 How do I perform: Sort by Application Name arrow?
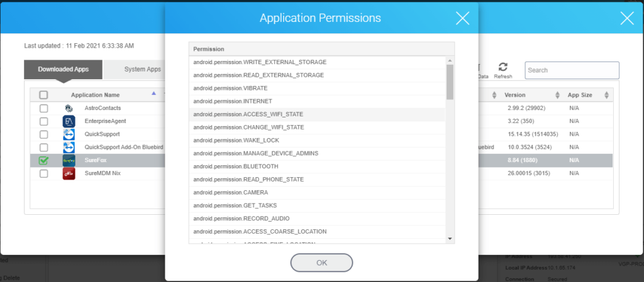(153, 94)
